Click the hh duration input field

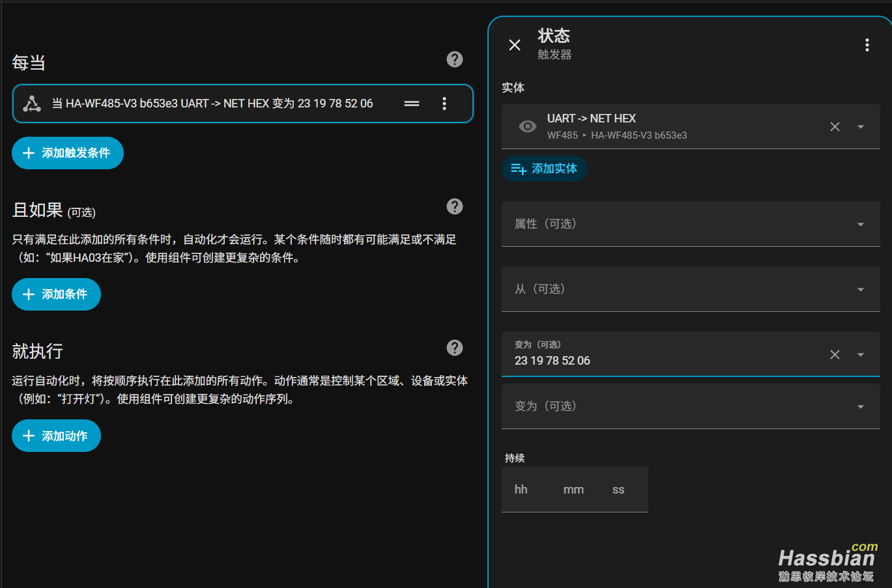[x=521, y=490]
